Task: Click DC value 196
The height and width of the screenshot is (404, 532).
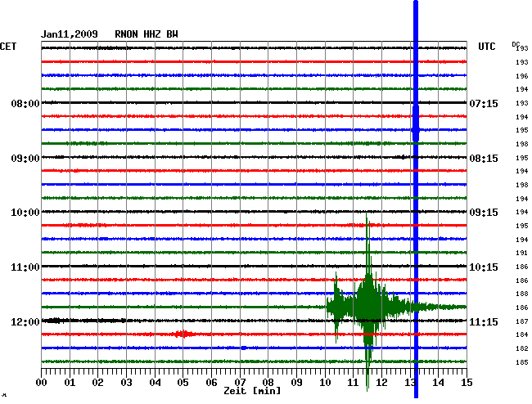Action: [522, 76]
